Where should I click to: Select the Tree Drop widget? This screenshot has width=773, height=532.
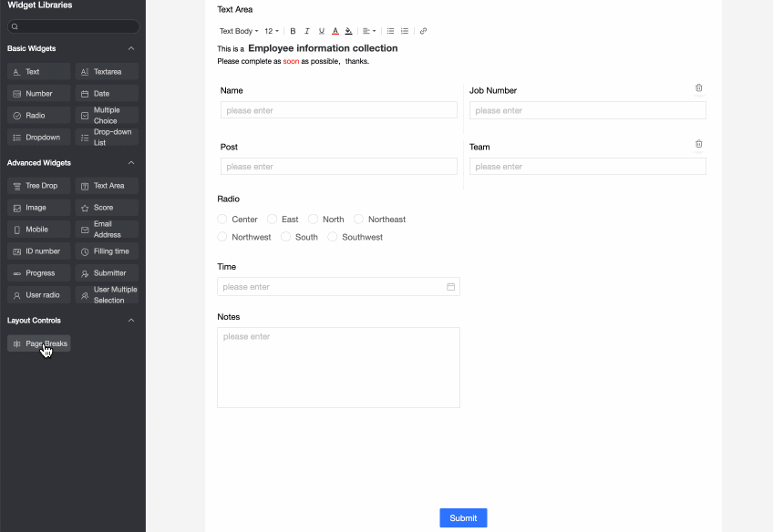[x=39, y=186]
